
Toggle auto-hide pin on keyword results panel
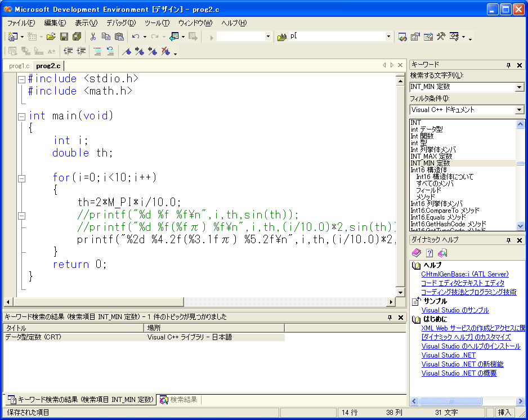(x=390, y=318)
